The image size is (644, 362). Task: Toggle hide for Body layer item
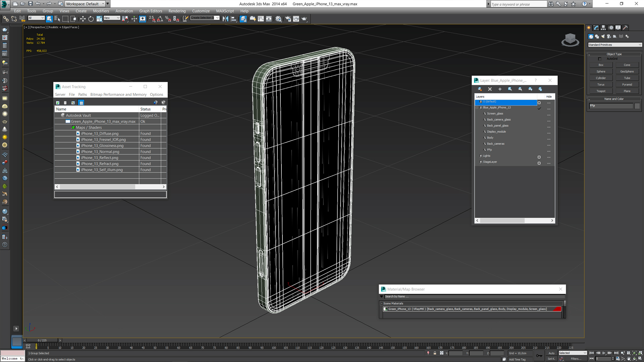click(549, 139)
